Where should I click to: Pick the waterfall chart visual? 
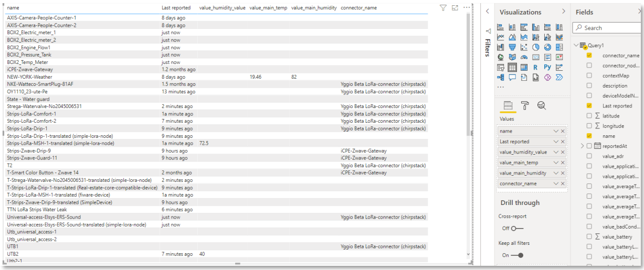click(500, 47)
